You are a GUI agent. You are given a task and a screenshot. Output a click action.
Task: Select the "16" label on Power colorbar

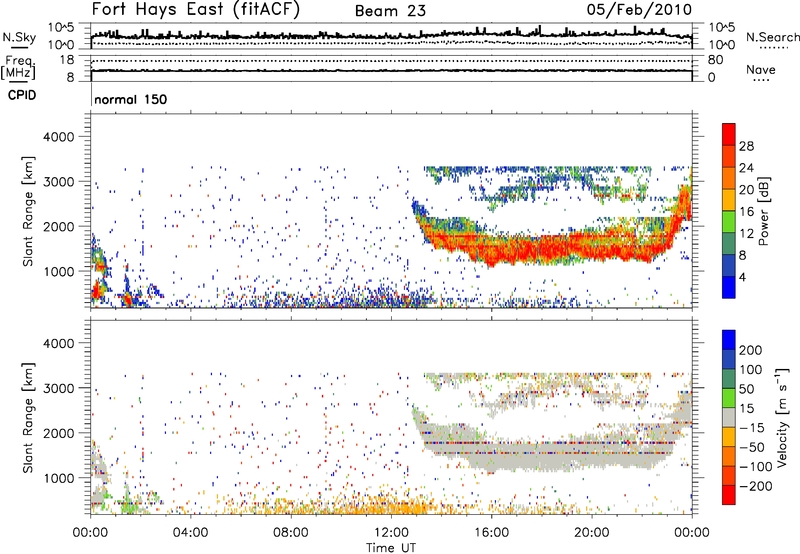pyautogui.click(x=746, y=212)
